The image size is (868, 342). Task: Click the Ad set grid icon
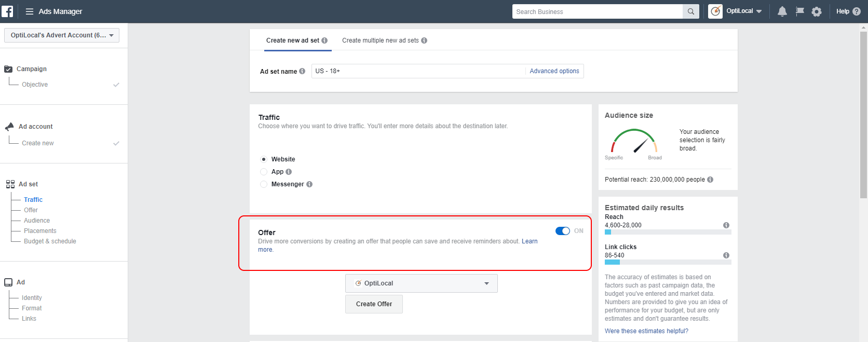[x=10, y=184]
